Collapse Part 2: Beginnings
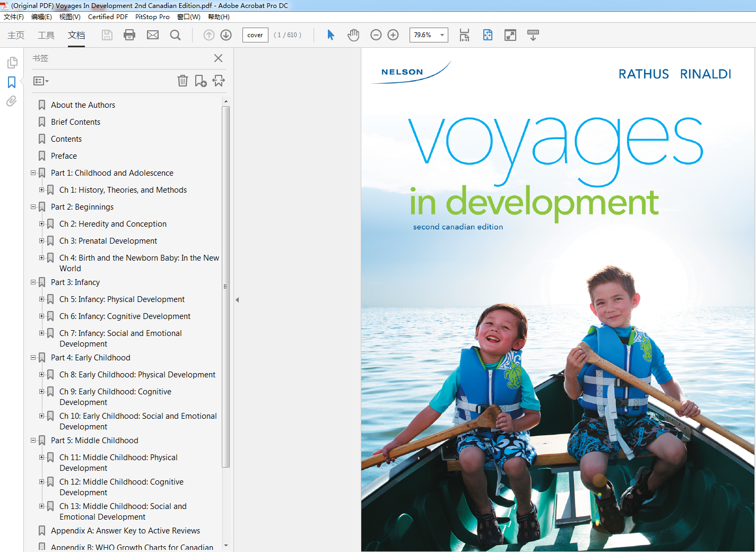The image size is (756, 552). pyautogui.click(x=33, y=207)
